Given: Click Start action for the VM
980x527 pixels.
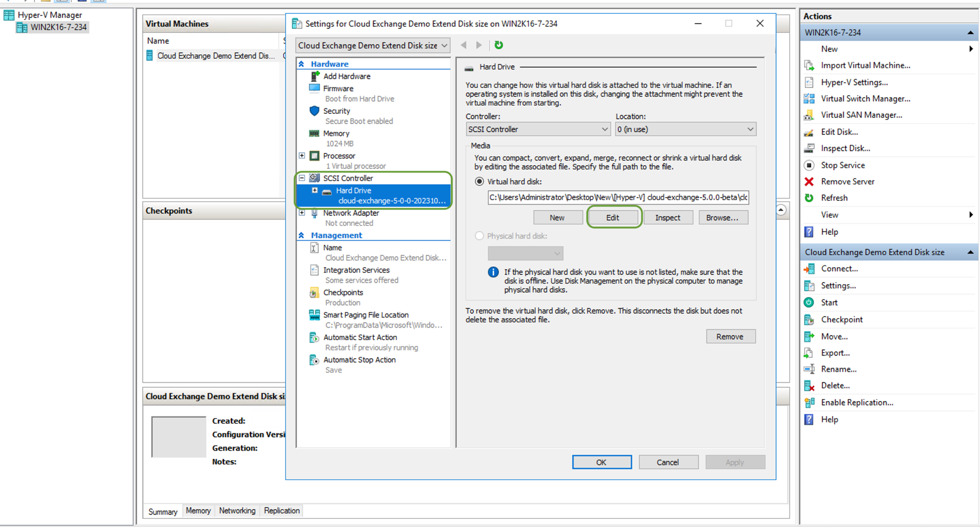Looking at the screenshot, I should [x=829, y=302].
